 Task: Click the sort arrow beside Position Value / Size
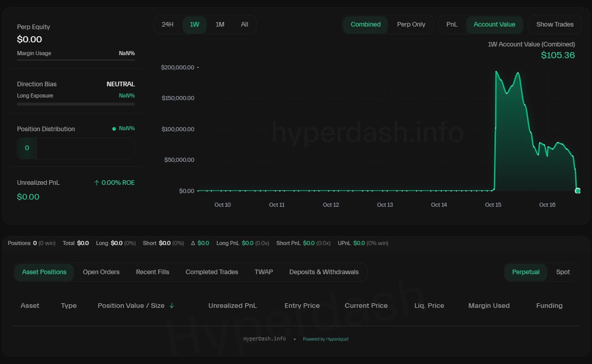point(172,306)
